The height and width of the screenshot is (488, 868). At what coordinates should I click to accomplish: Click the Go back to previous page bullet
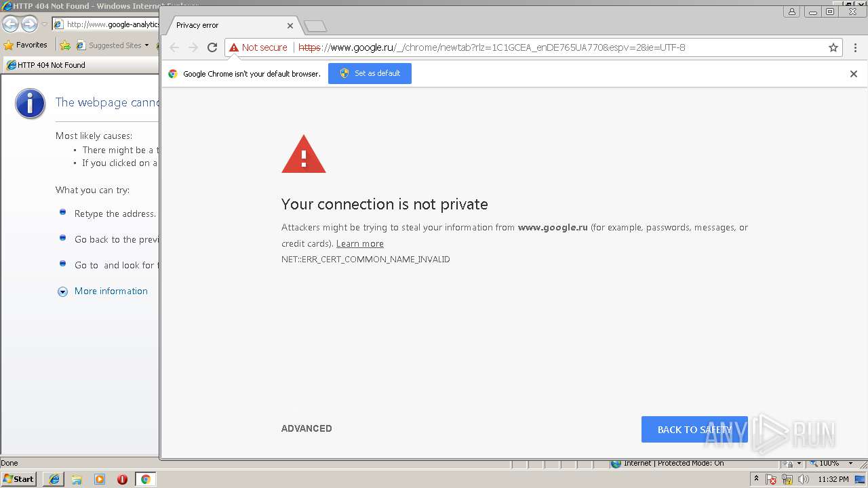click(x=62, y=238)
